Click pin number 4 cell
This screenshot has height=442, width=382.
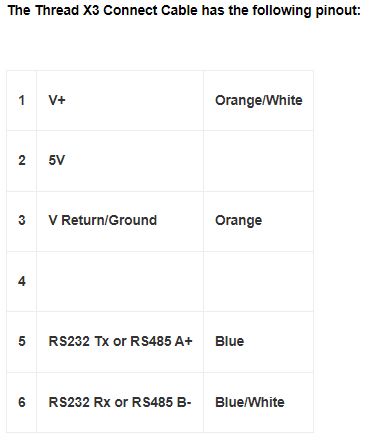[21, 281]
